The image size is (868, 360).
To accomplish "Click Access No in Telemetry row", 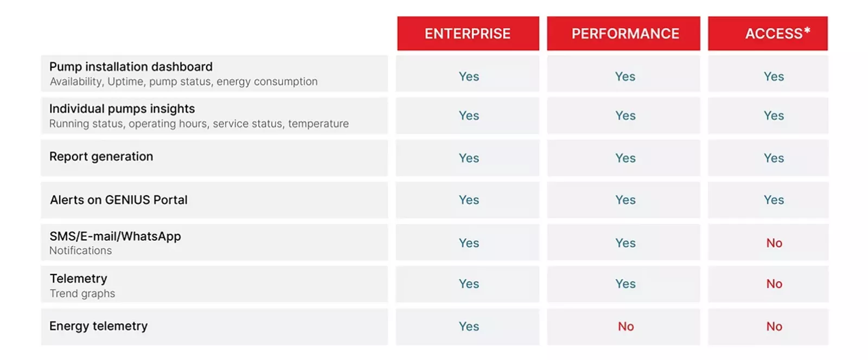I will click(x=774, y=284).
